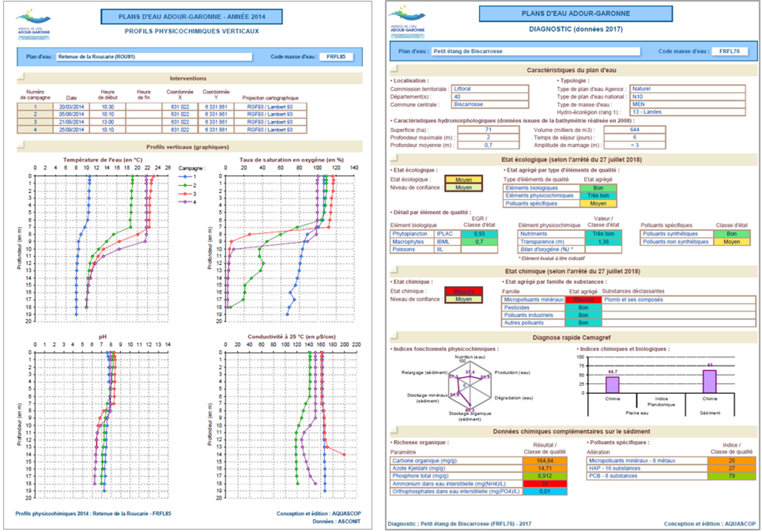Click the 'FRFL76' code masse d'eau field
Screen dimensions: 762x532
[729, 51]
